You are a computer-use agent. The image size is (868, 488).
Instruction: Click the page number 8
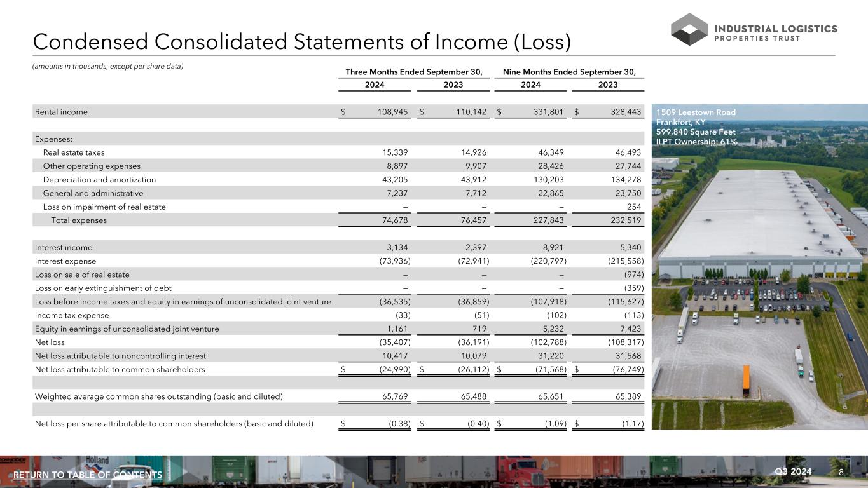click(x=841, y=472)
